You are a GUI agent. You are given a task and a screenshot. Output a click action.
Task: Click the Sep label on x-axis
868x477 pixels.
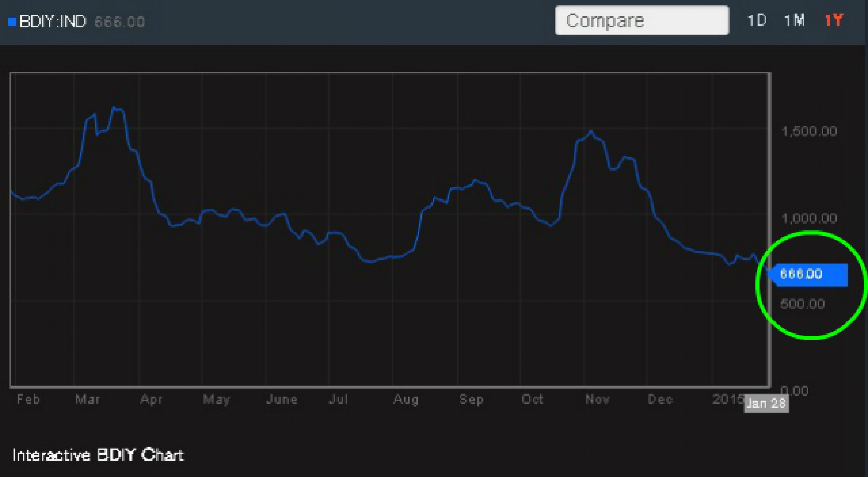coord(471,399)
